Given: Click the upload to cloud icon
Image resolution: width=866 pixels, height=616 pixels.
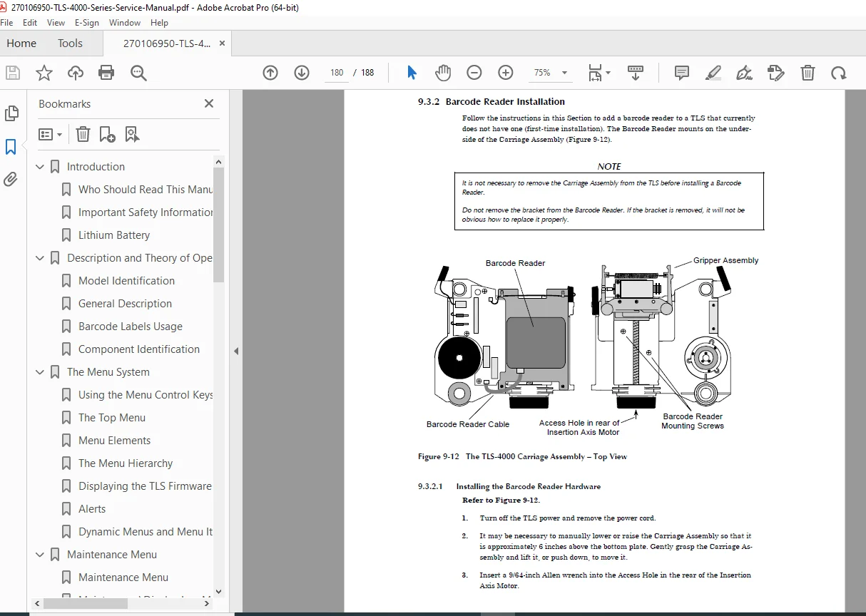Looking at the screenshot, I should (x=76, y=72).
